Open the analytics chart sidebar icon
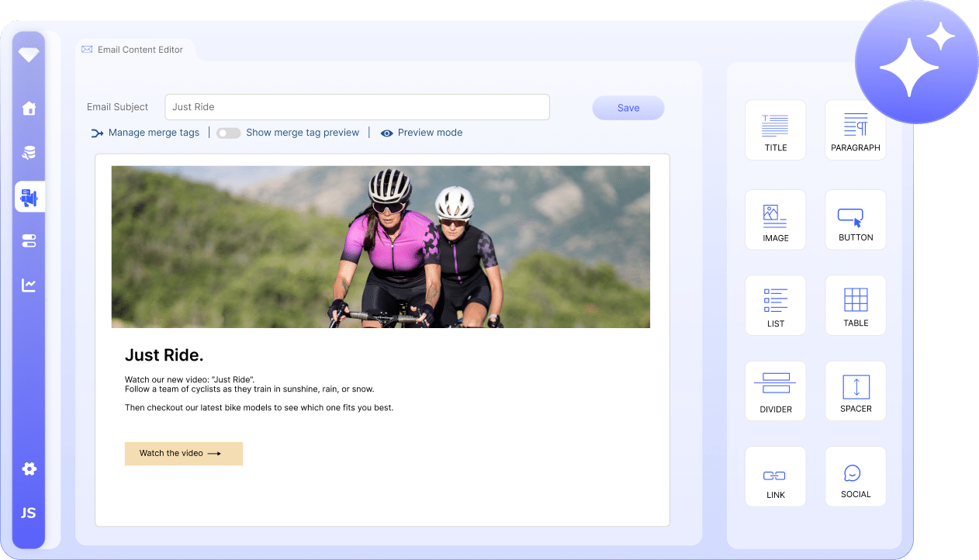Image resolution: width=979 pixels, height=560 pixels. 29,285
